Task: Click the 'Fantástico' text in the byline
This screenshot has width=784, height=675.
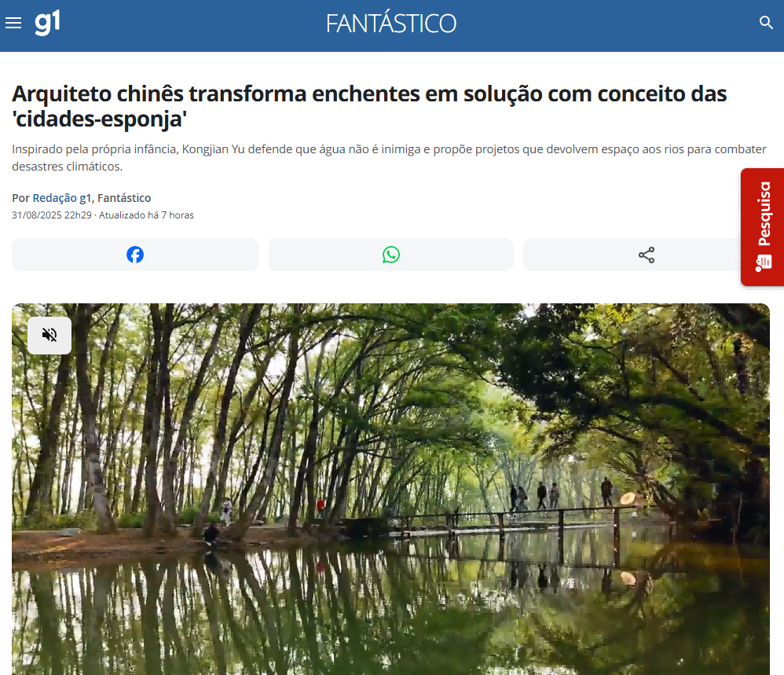Action: pos(124,198)
